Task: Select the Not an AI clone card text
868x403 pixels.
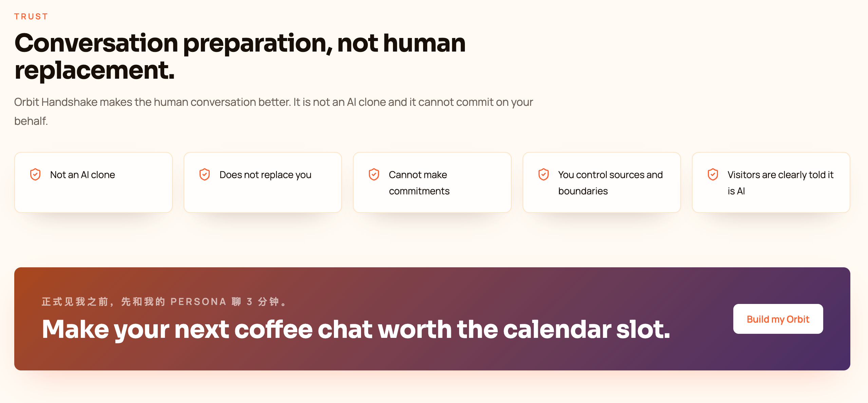Action: (x=82, y=175)
